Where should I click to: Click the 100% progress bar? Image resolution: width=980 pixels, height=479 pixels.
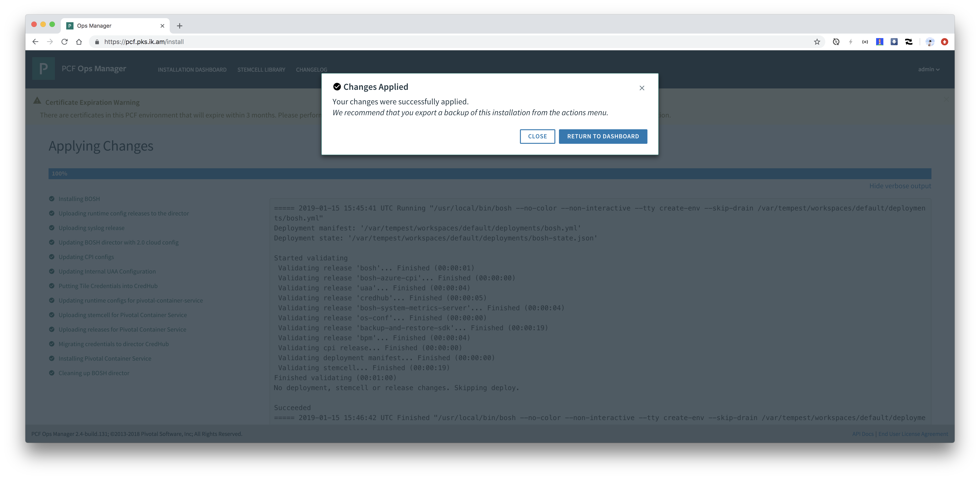(x=490, y=174)
